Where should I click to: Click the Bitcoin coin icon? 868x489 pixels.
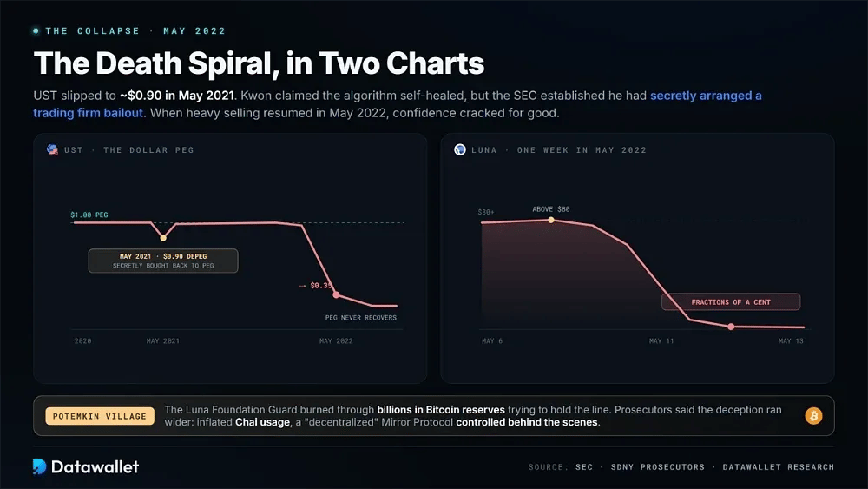pyautogui.click(x=813, y=416)
